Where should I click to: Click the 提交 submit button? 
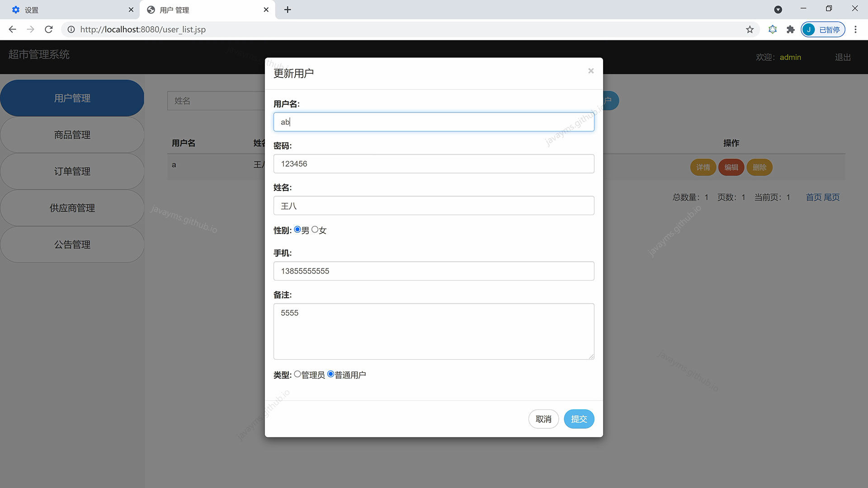click(579, 419)
